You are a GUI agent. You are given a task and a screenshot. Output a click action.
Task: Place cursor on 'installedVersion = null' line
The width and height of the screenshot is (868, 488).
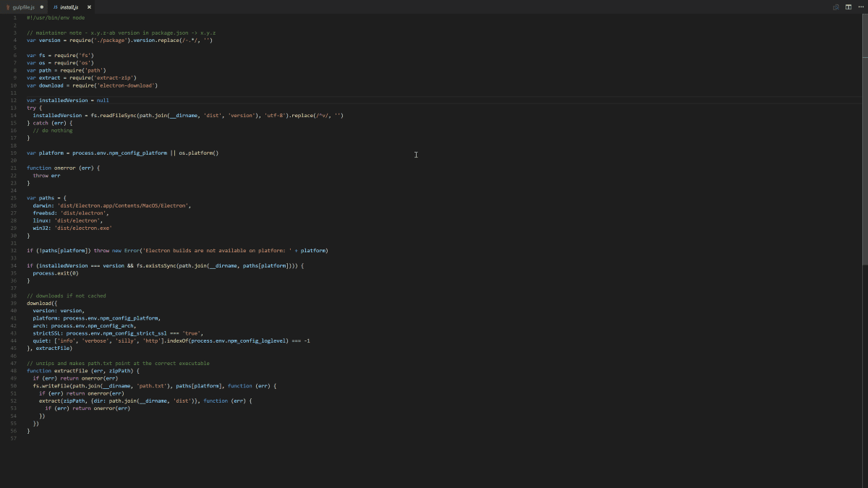pyautogui.click(x=74, y=100)
